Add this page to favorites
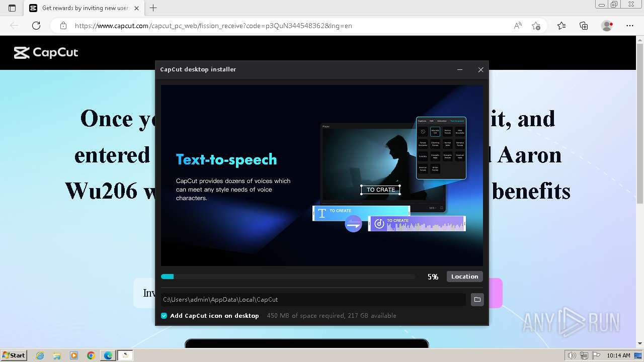Image resolution: width=644 pixels, height=362 pixels. [x=536, y=26]
